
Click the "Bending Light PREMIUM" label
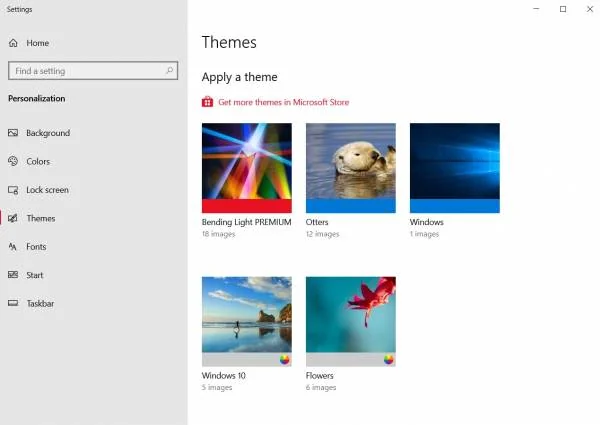point(246,222)
